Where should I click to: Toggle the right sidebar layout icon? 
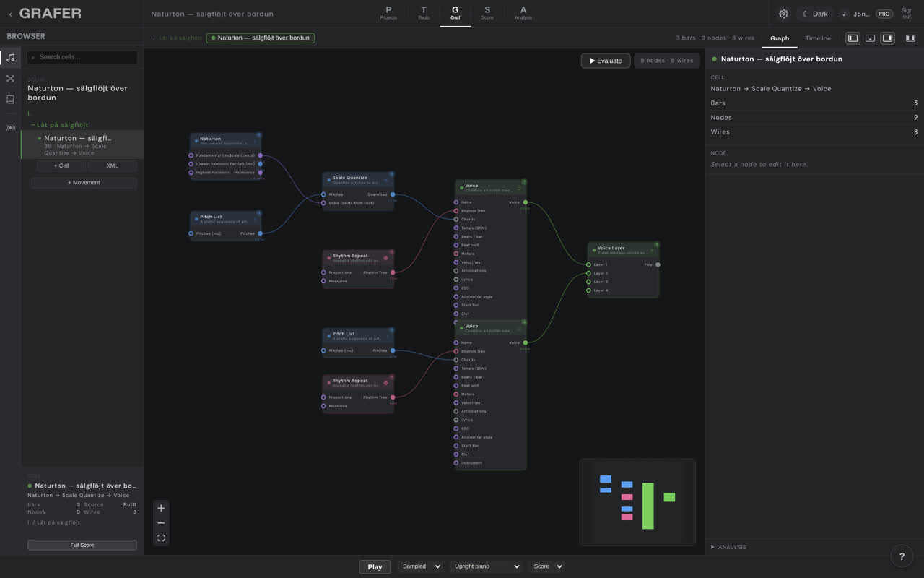[888, 38]
